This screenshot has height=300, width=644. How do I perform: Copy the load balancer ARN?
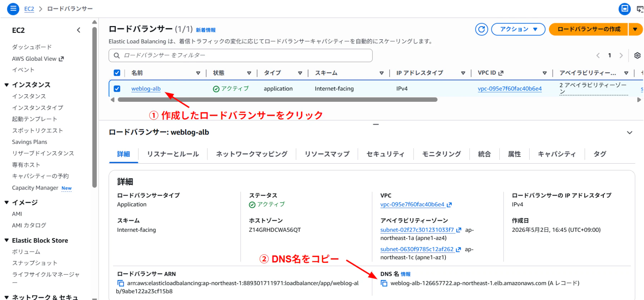[x=120, y=283]
